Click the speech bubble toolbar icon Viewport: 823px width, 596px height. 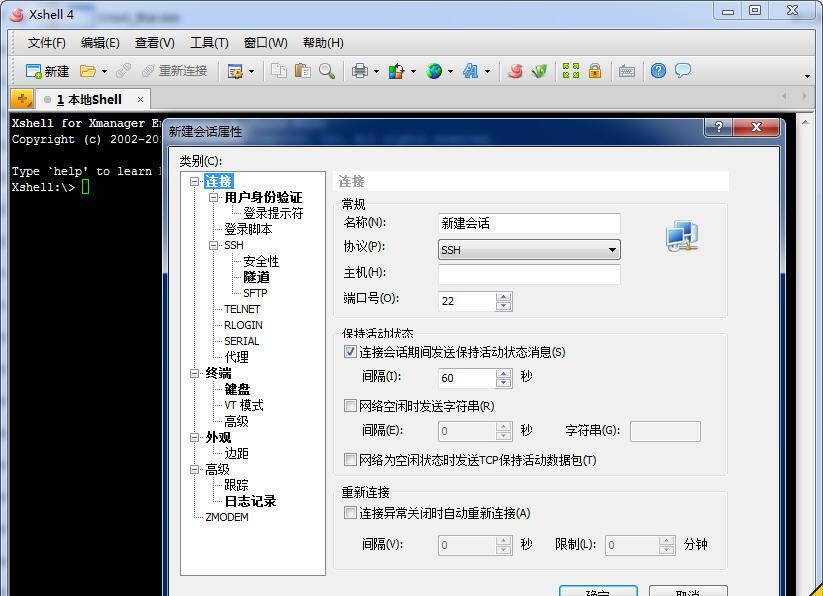click(x=682, y=70)
